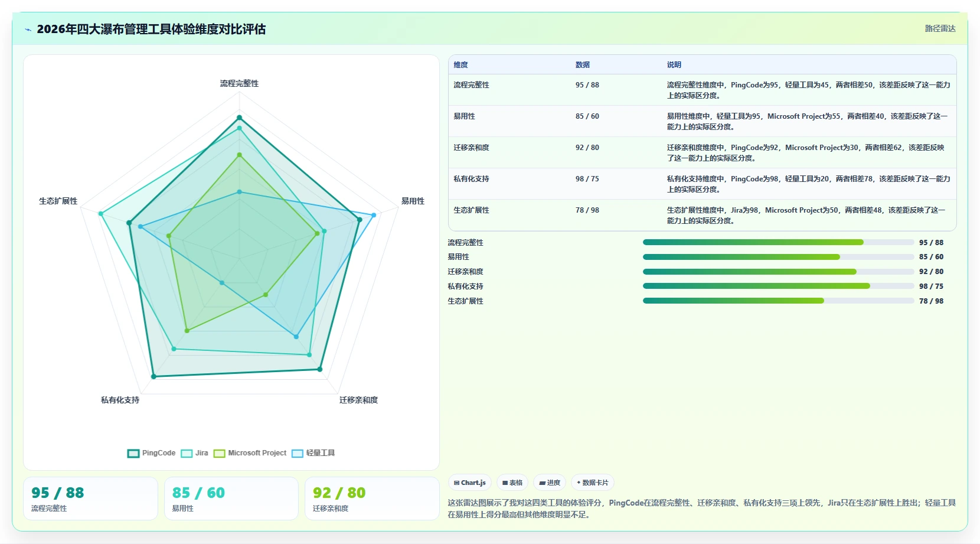The height and width of the screenshot is (544, 980).
Task: Click PingCode data point on 私有化支持 axis
Action: point(153,376)
